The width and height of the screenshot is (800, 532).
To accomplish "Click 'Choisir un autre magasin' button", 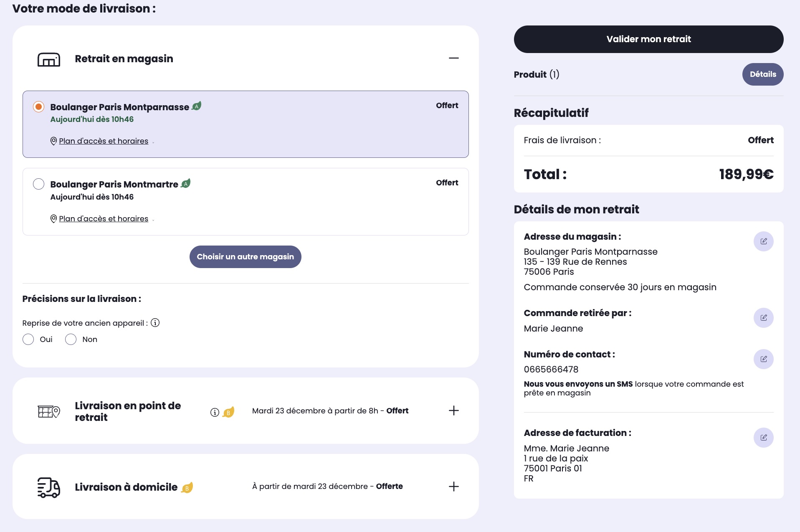I will click(x=245, y=257).
